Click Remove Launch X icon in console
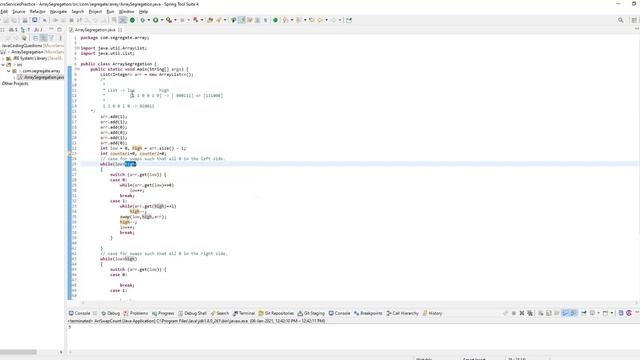The image size is (640, 360). click(522, 313)
